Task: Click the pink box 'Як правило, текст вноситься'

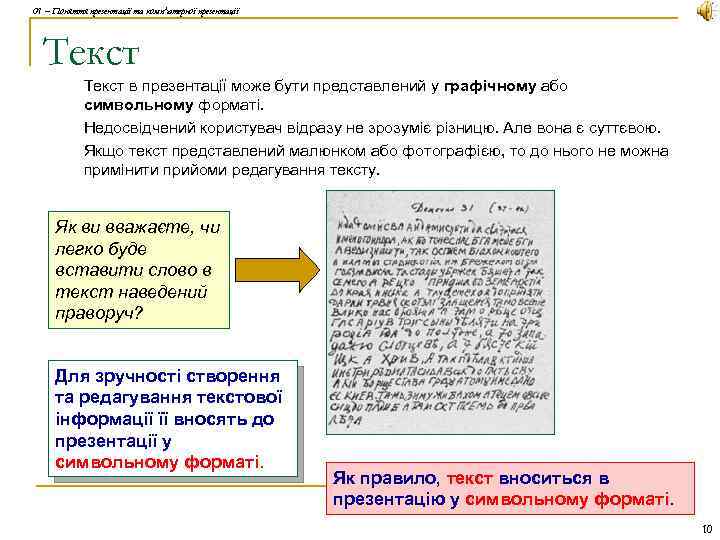Action: click(x=510, y=489)
